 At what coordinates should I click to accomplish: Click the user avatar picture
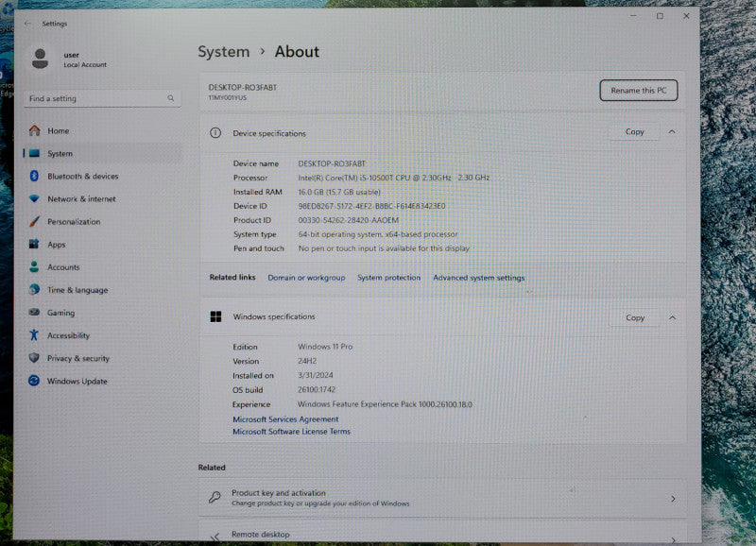point(40,59)
